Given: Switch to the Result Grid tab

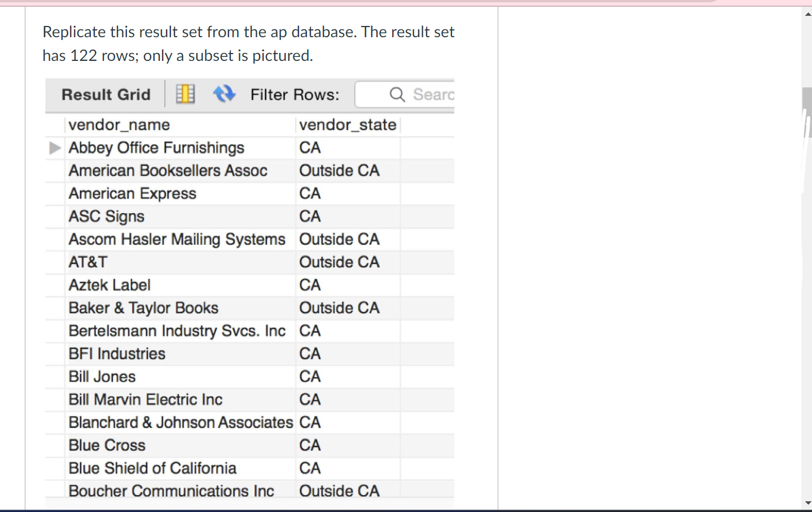Looking at the screenshot, I should pyautogui.click(x=105, y=94).
